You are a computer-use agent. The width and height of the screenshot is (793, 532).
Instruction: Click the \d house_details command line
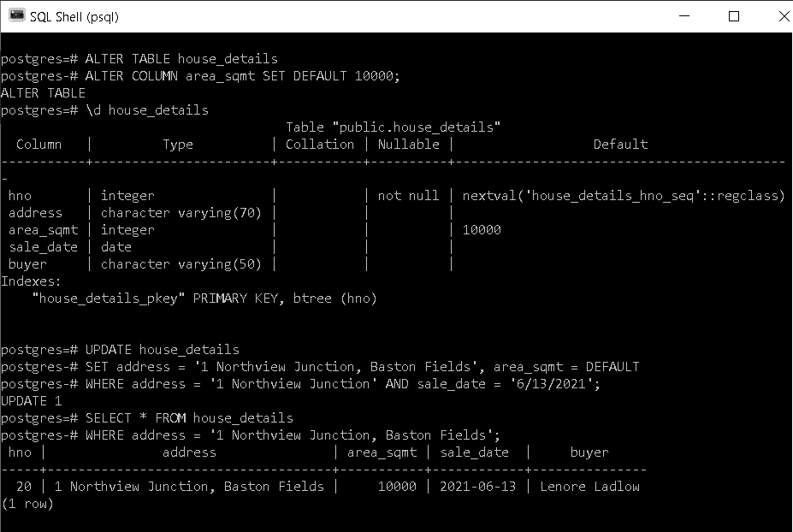(x=104, y=110)
